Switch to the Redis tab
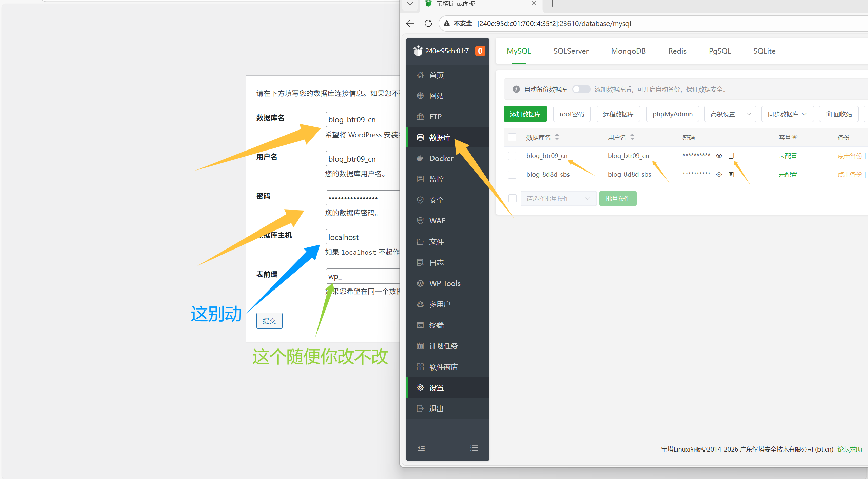This screenshot has height=479, width=868. (676, 51)
